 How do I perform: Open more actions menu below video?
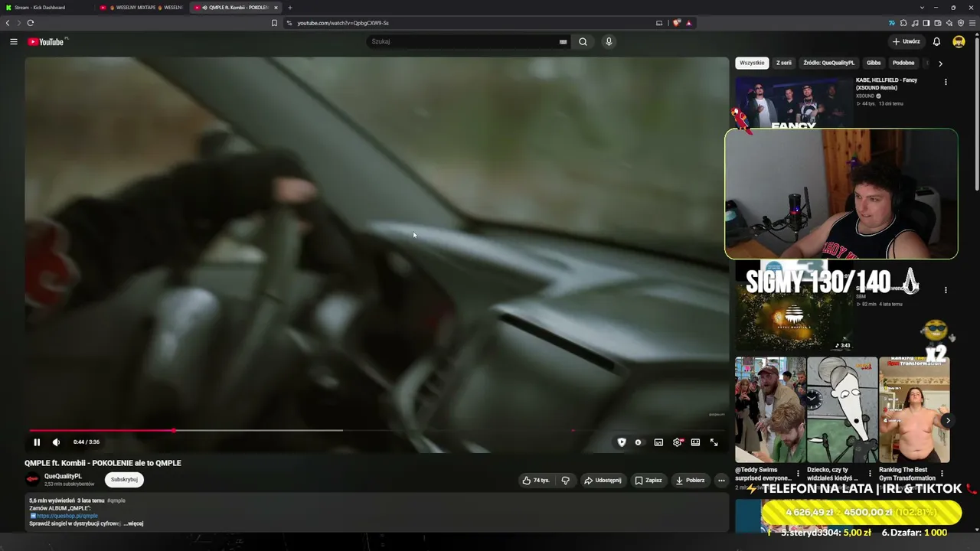[721, 481]
